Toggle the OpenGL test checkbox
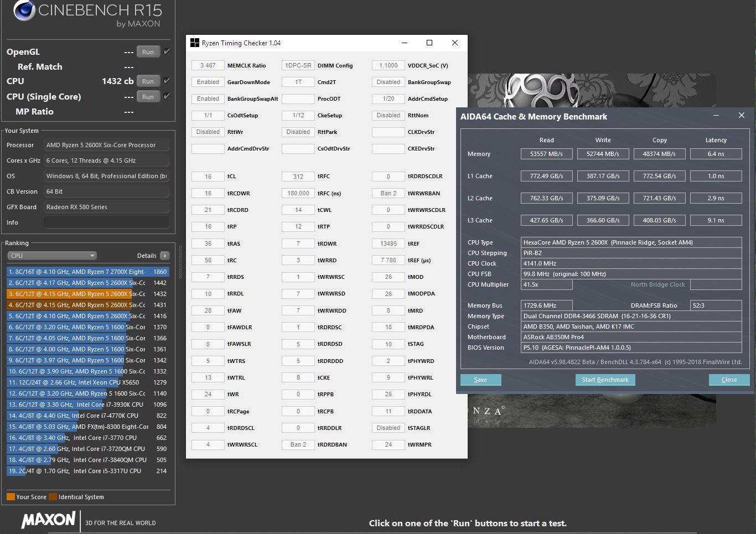 (x=167, y=51)
